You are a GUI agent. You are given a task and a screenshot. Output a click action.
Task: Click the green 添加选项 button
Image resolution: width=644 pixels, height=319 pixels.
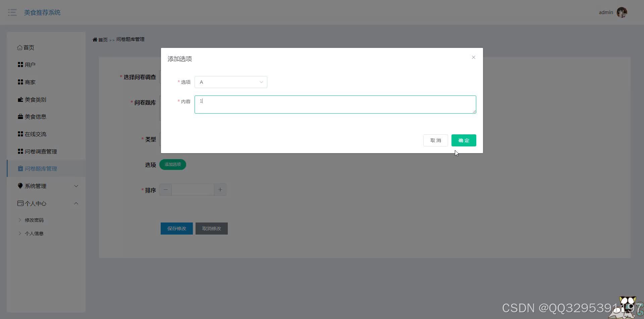tap(173, 165)
